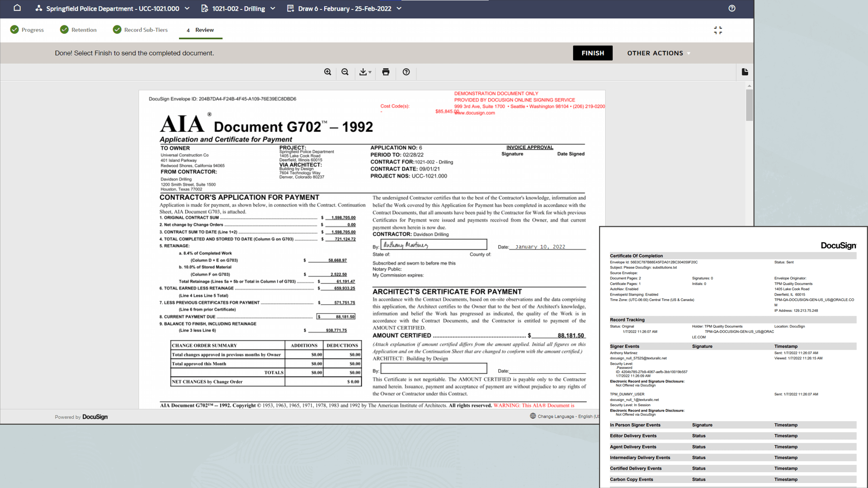Open the DocuSign viewer help
The image size is (868, 488).
point(406,72)
